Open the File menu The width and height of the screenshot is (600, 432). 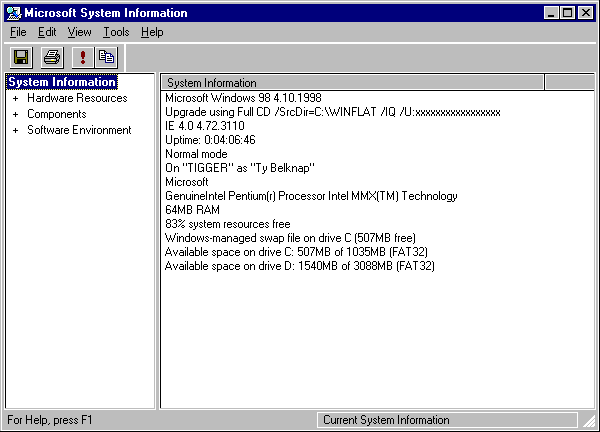18,32
